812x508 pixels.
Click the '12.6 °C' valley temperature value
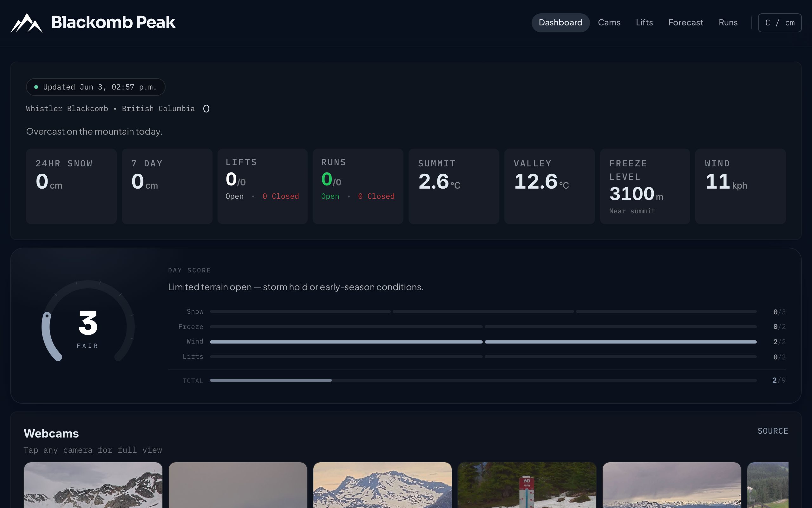coord(541,181)
